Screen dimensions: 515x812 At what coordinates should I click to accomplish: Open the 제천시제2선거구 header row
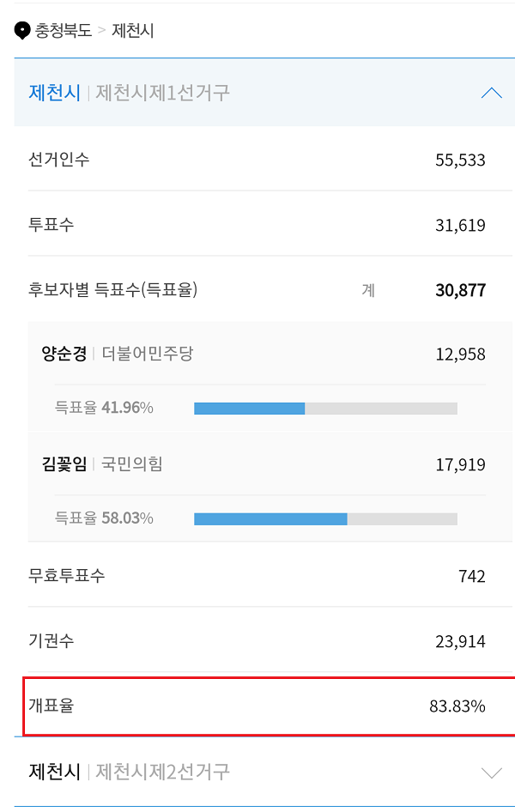[x=264, y=772]
